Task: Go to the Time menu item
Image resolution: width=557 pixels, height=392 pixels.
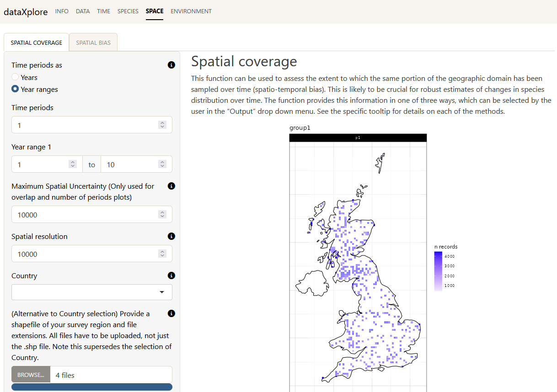Action: pos(103,11)
